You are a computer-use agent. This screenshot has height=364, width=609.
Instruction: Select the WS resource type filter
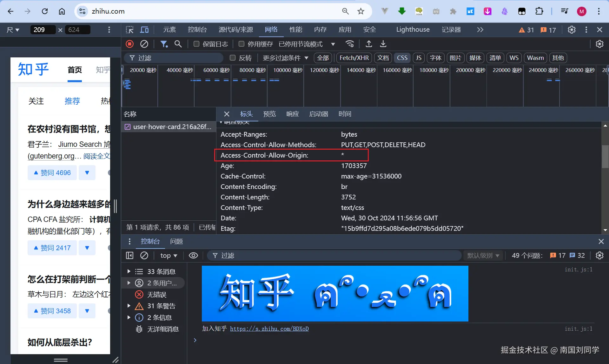514,58
